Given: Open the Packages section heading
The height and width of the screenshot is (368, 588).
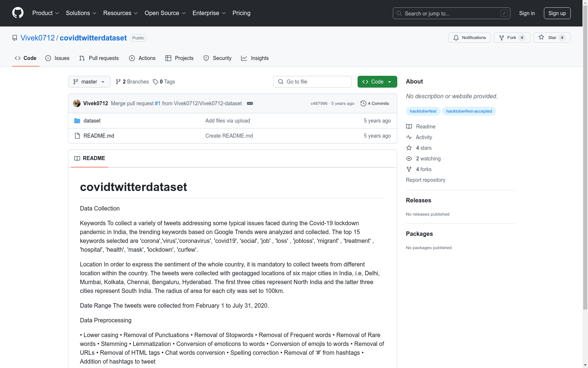Looking at the screenshot, I should tap(419, 234).
